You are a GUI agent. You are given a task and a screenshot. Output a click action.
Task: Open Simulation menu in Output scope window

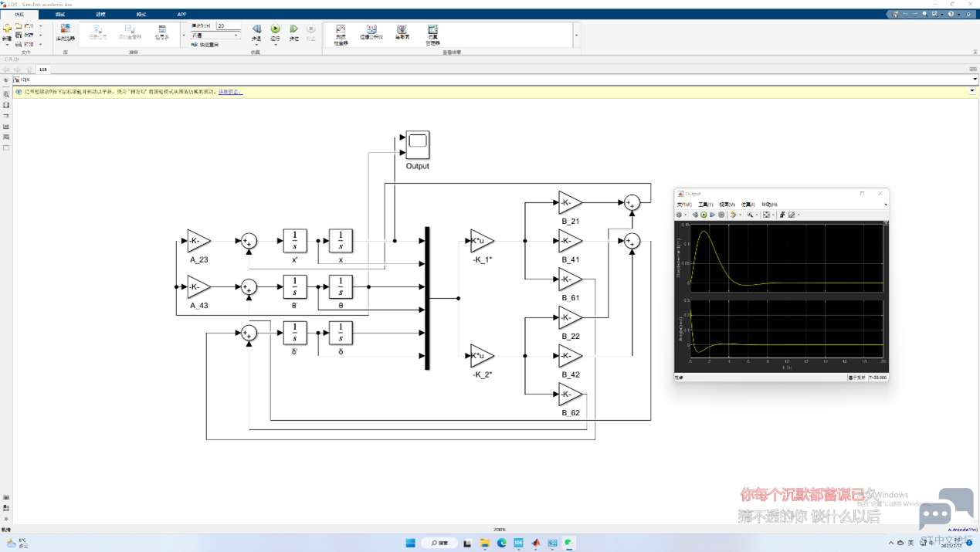pyautogui.click(x=748, y=205)
